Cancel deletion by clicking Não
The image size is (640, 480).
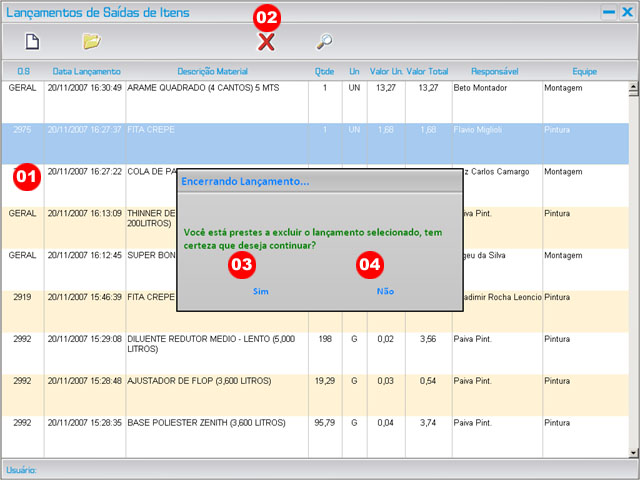click(385, 291)
